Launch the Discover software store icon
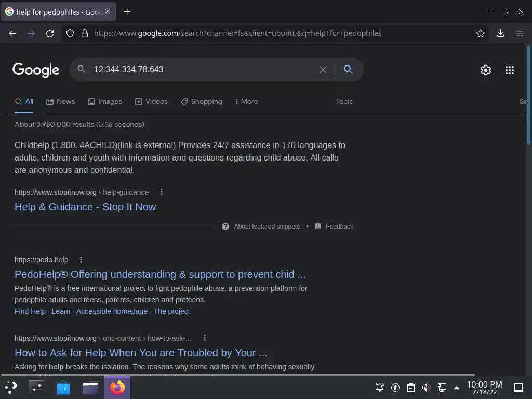The height and width of the screenshot is (399, 532). [x=63, y=388]
